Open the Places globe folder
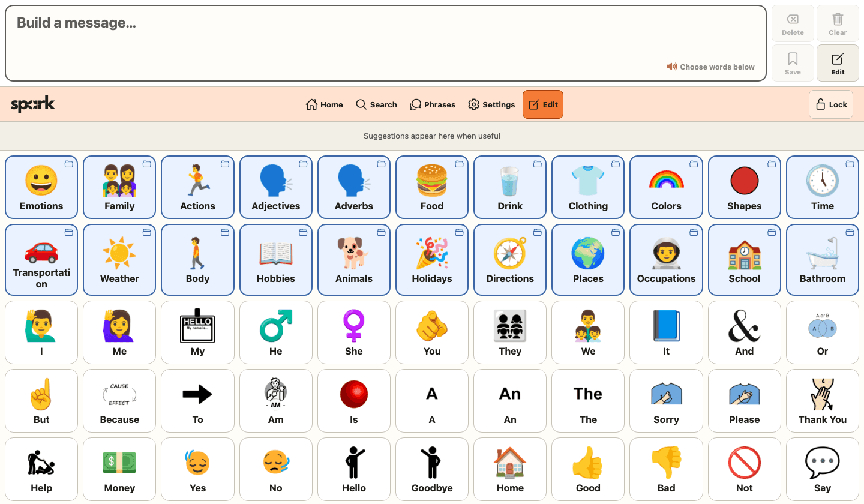The image size is (864, 504). point(588,260)
